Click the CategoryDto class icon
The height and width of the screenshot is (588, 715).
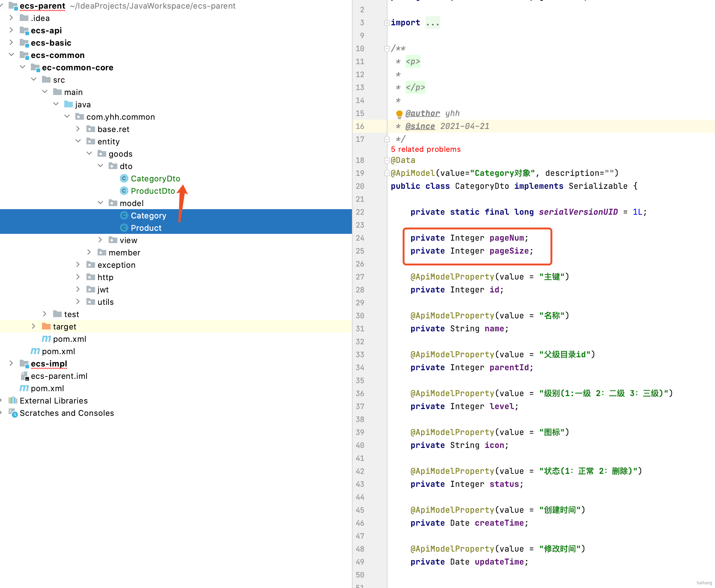point(124,179)
